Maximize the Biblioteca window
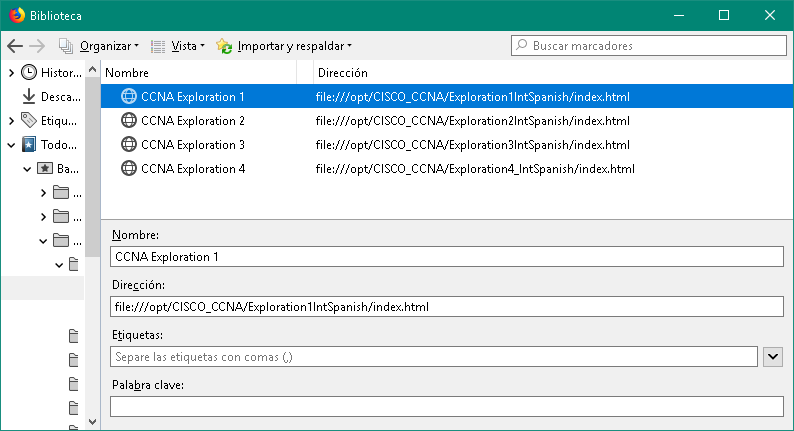Image resolution: width=794 pixels, height=431 pixels. pyautogui.click(x=724, y=15)
